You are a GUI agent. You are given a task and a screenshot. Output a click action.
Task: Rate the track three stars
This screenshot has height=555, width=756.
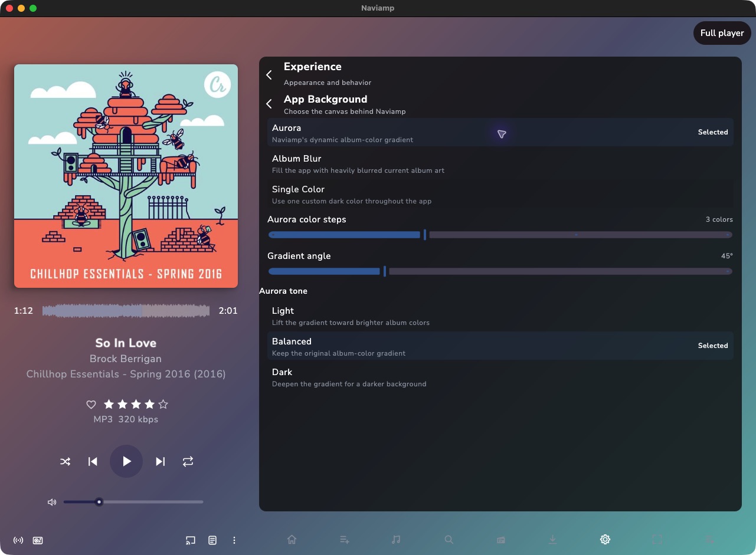(x=136, y=404)
